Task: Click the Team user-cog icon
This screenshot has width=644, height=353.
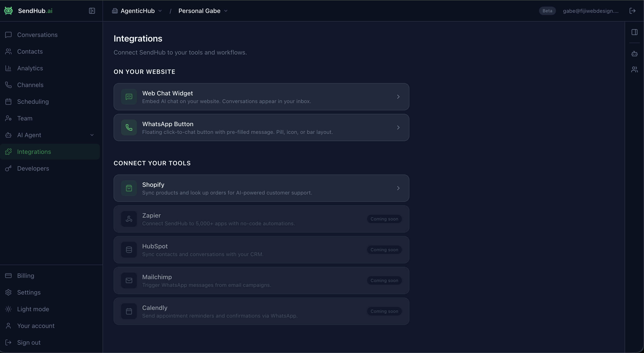Action: [8, 118]
